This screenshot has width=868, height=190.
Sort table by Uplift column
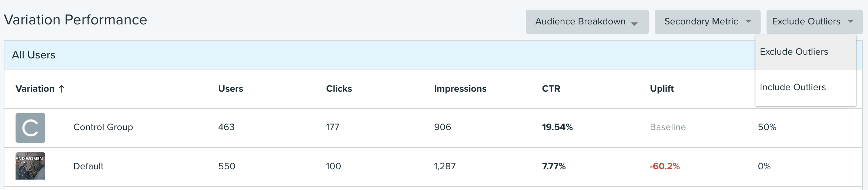pyautogui.click(x=662, y=89)
